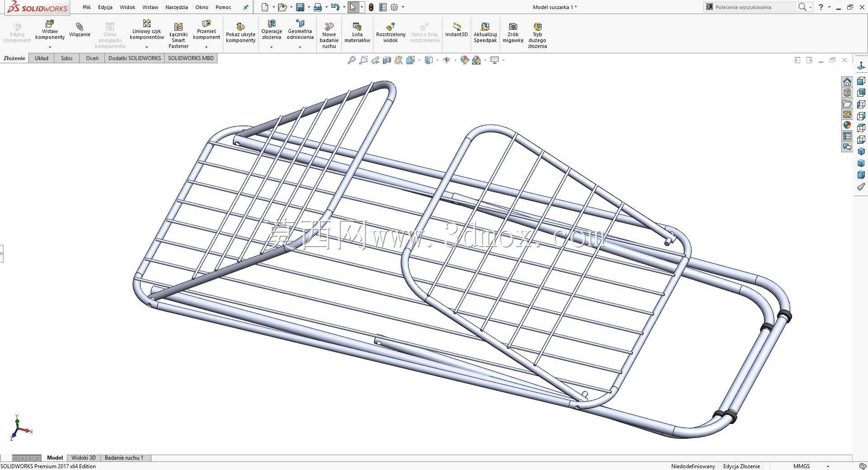Click Pokaż ukryte komponenty
Image resolution: width=868 pixels, height=470 pixels.
click(x=241, y=33)
